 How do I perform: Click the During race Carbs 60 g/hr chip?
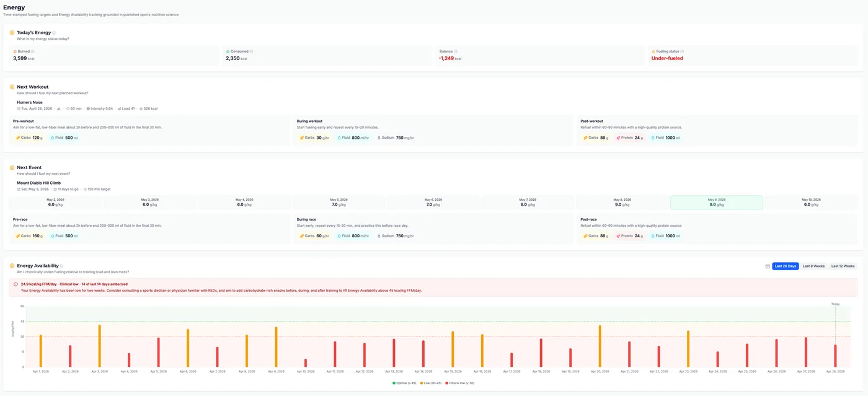(x=314, y=236)
